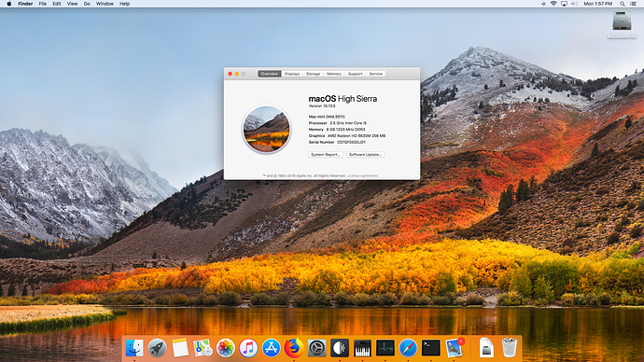
Task: Click the System Report button
Action: tap(326, 155)
